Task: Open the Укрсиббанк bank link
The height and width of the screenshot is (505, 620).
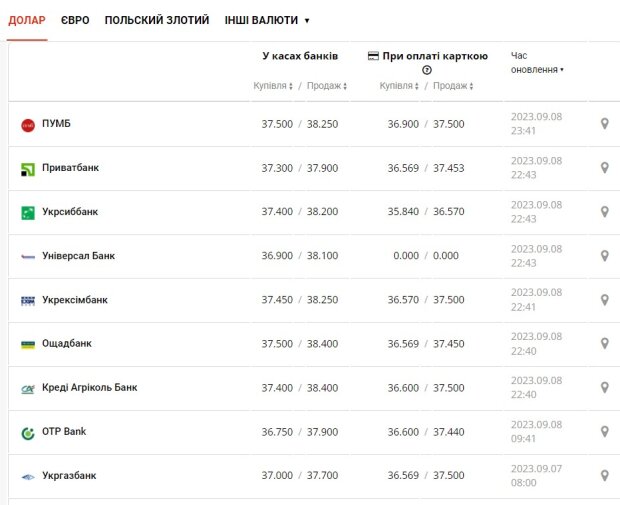Action: pyautogui.click(x=70, y=212)
